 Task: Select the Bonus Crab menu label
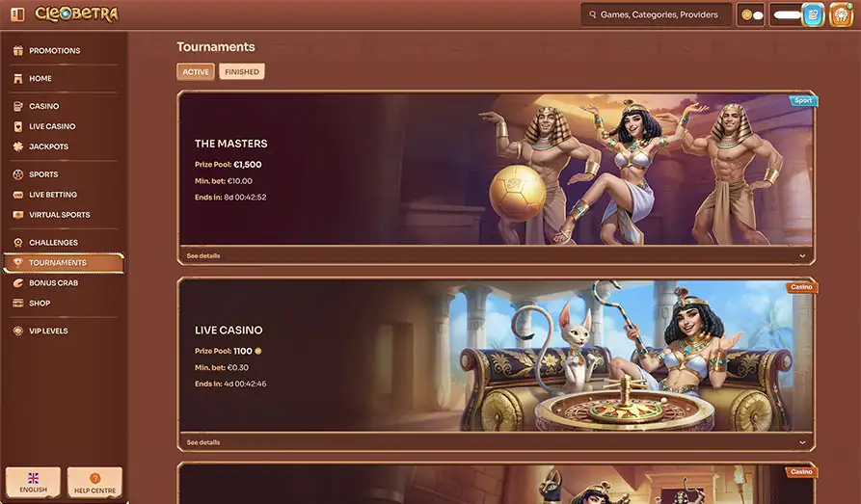pos(53,283)
